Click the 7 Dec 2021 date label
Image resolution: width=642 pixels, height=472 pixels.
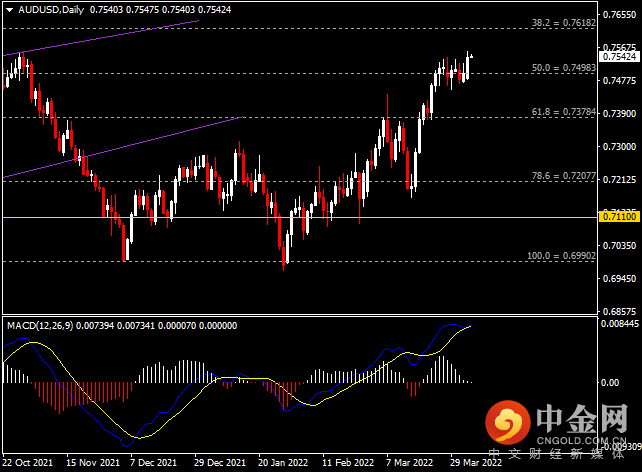153,463
